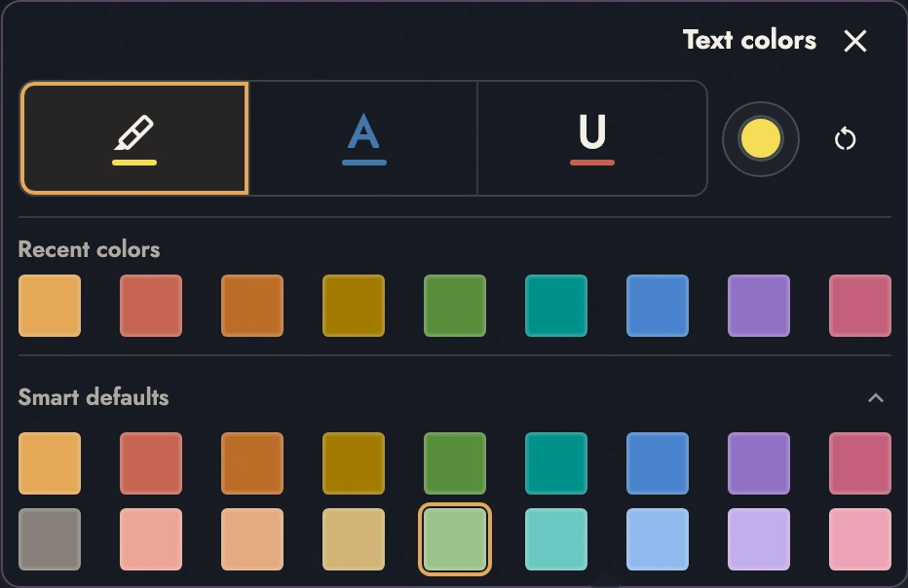Switch to the underline color U tab
This screenshot has width=908, height=588.
591,138
